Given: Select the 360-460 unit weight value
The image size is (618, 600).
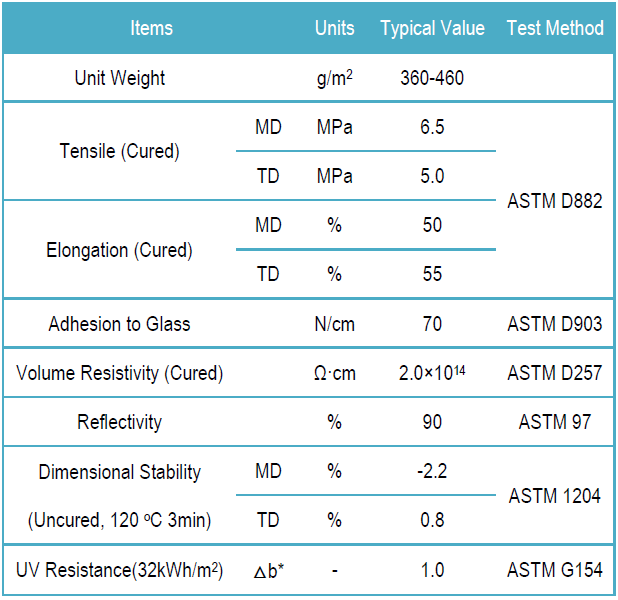Looking at the screenshot, I should pyautogui.click(x=432, y=78).
